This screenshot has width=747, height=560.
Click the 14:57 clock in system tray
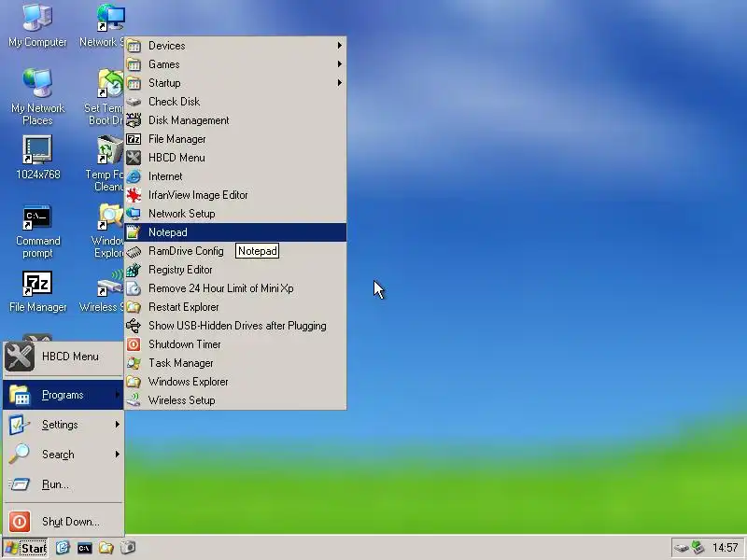(725, 548)
